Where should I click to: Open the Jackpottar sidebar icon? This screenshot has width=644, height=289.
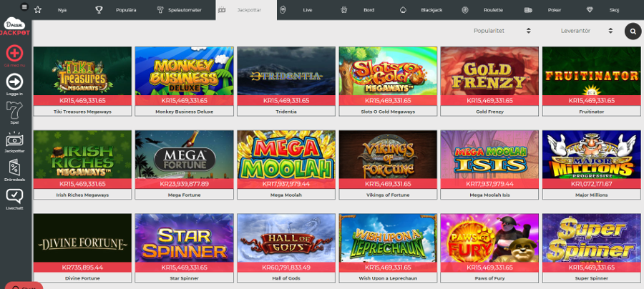(x=14, y=139)
